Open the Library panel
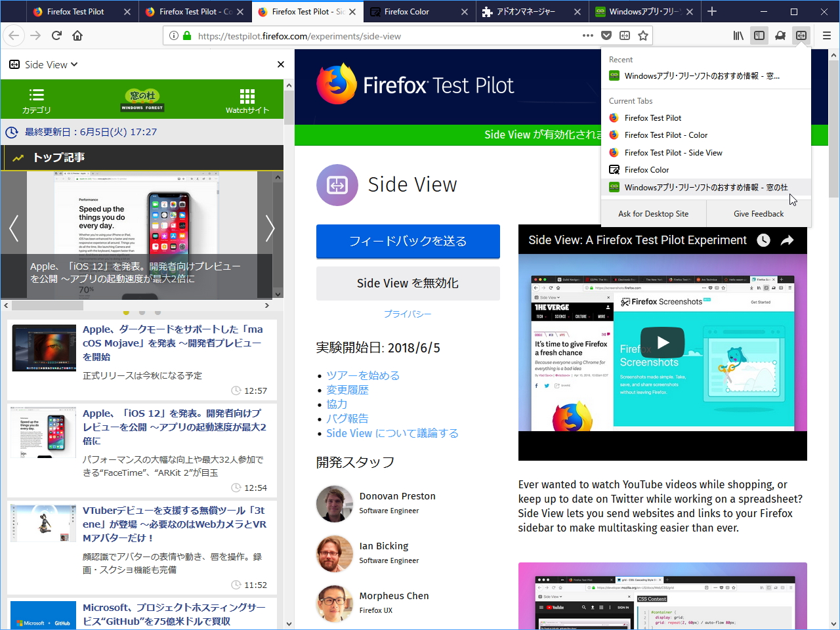840x630 pixels. point(738,35)
